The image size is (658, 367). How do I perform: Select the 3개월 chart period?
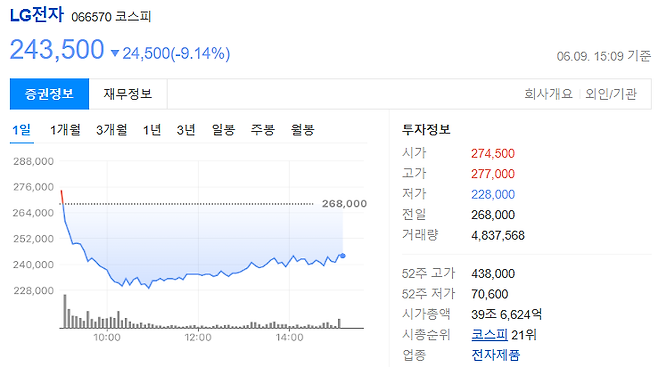click(x=112, y=130)
